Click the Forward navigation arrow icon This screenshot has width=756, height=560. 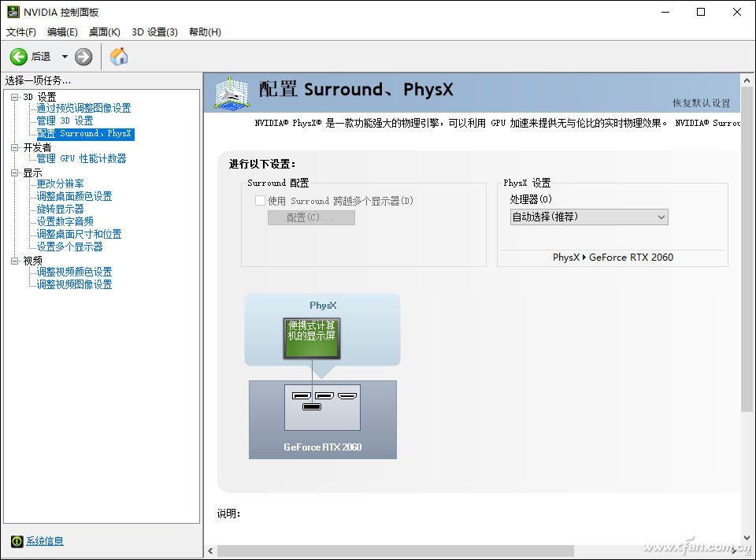click(83, 56)
